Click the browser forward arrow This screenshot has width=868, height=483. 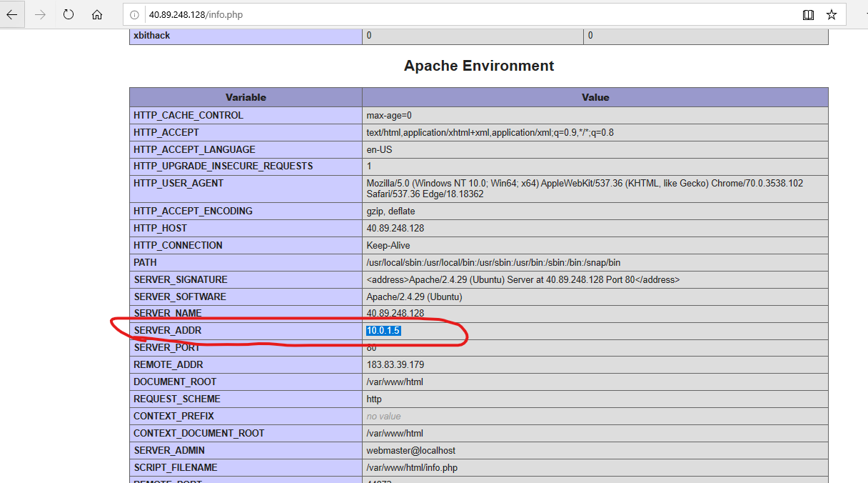40,14
